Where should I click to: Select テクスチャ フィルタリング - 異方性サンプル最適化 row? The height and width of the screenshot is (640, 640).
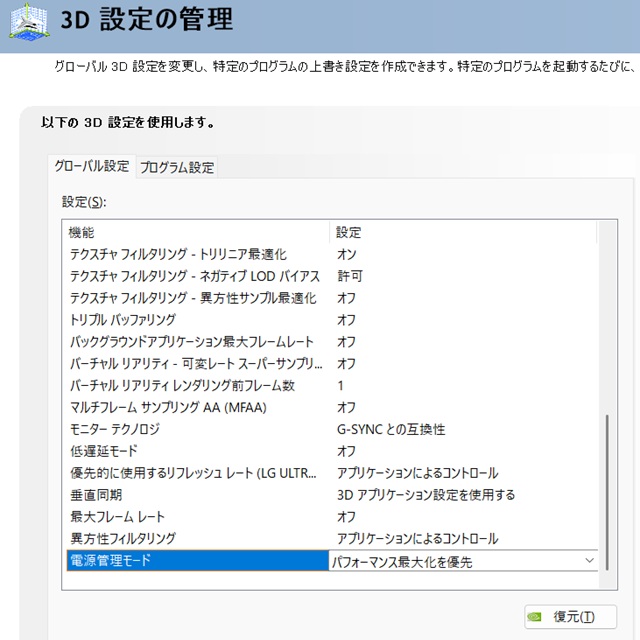331,298
